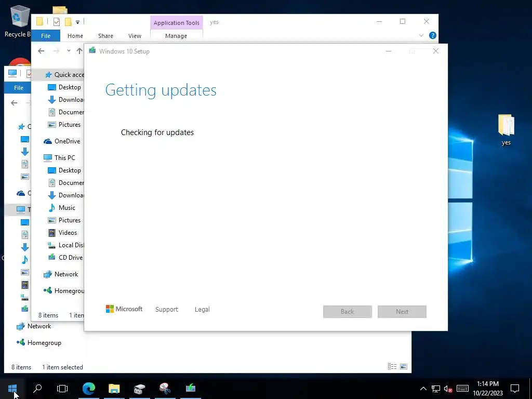532x399 pixels.
Task: Switch rear Explorer to details view icon
Action: (392, 366)
